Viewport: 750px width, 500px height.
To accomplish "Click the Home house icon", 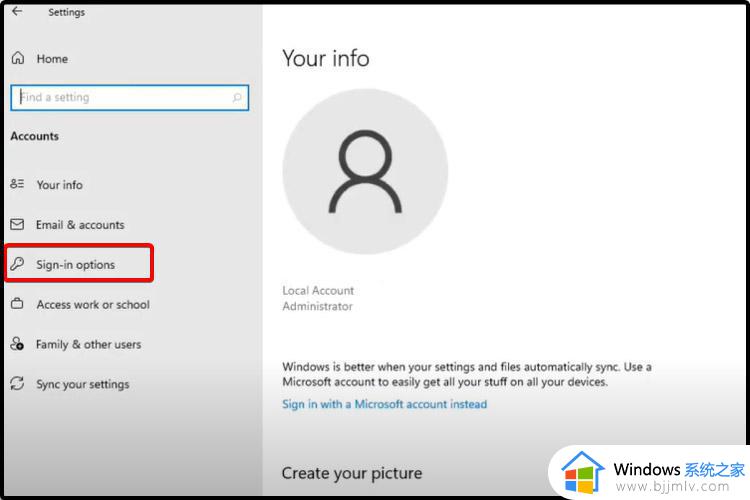I will [18, 58].
